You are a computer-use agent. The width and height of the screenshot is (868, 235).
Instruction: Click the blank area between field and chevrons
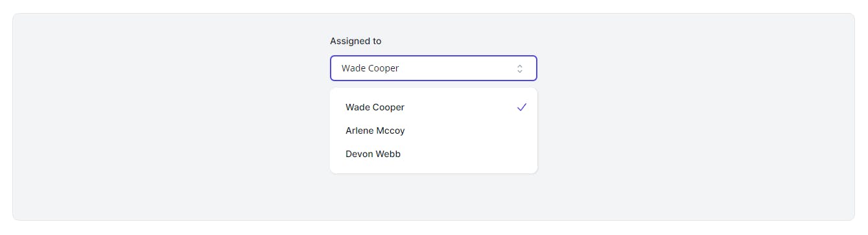click(x=457, y=68)
